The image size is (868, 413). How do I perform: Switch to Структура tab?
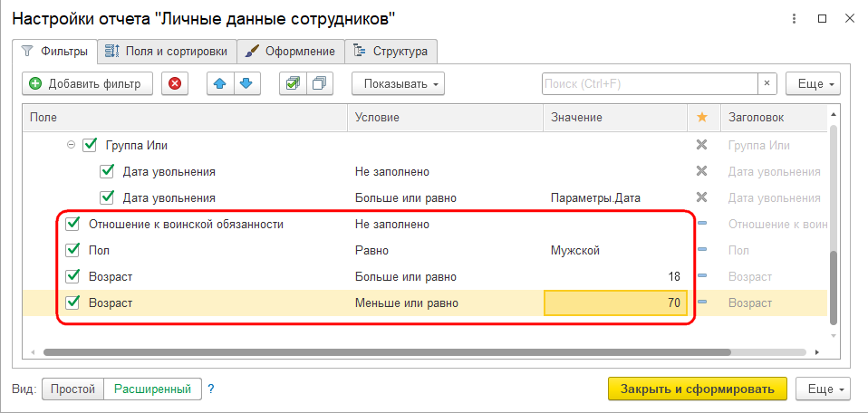click(391, 52)
